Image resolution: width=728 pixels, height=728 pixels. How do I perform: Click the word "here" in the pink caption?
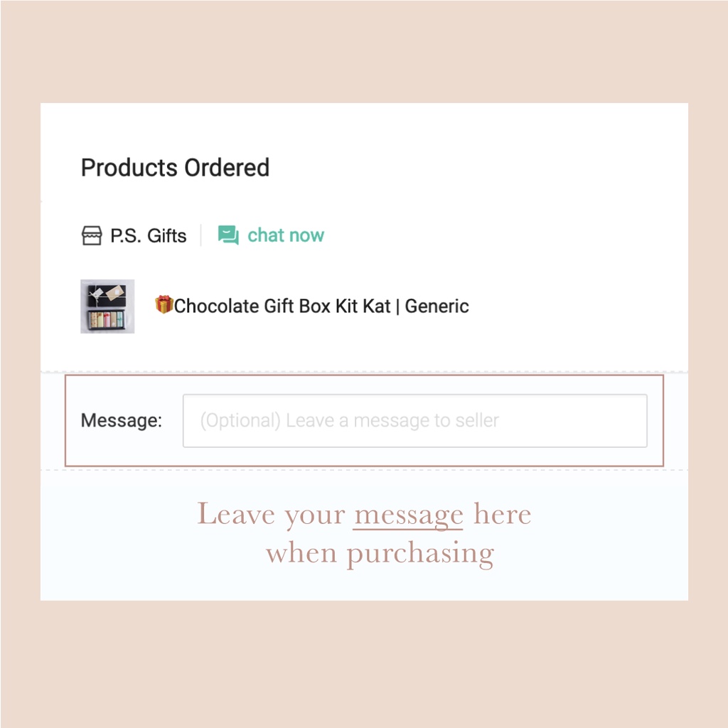(x=503, y=515)
